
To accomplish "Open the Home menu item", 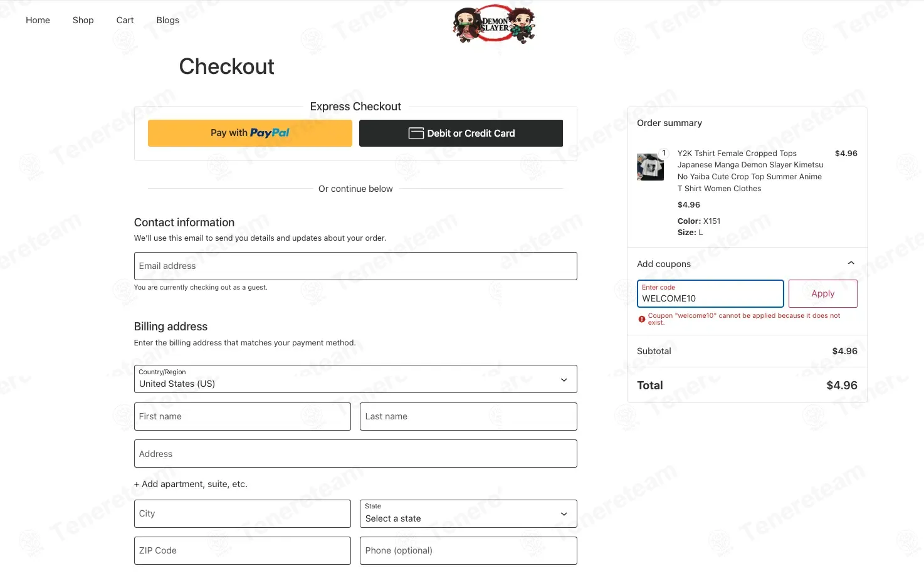I will pos(38,20).
